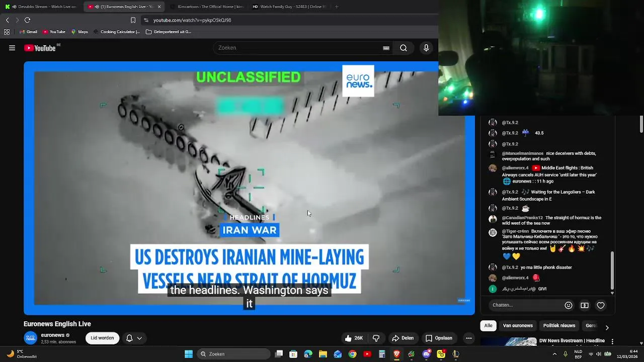Open the weather widget 5°C Onbewolkt

point(22,354)
